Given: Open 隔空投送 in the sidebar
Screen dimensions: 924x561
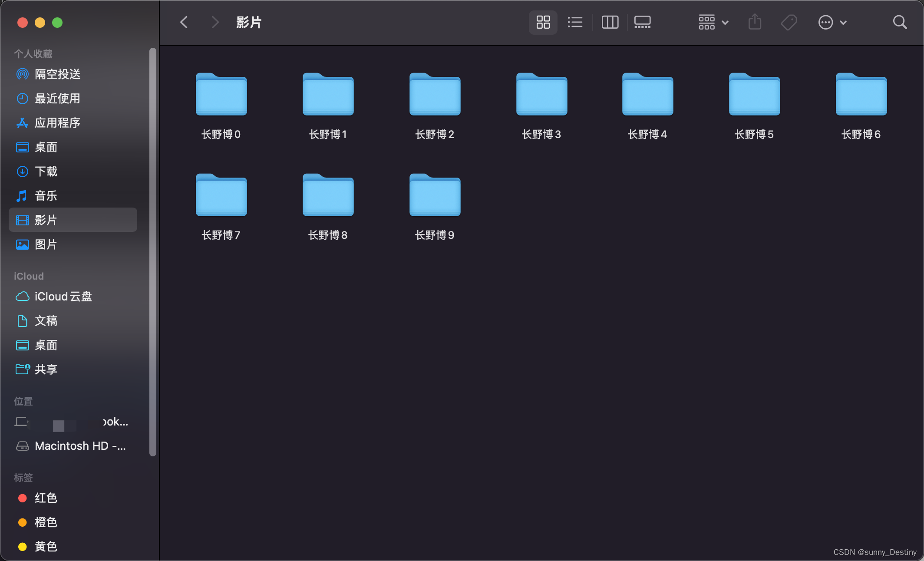Looking at the screenshot, I should click(57, 74).
